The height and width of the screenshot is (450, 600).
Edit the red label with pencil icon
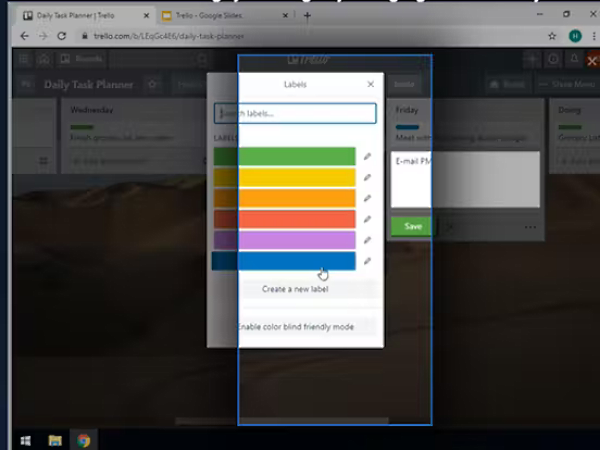(367, 219)
